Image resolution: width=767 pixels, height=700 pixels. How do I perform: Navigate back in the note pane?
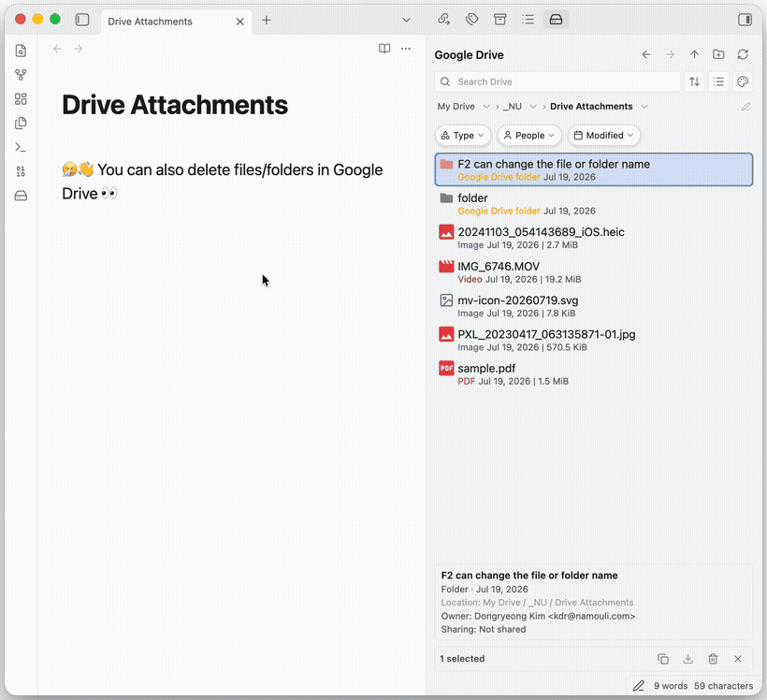pos(57,49)
